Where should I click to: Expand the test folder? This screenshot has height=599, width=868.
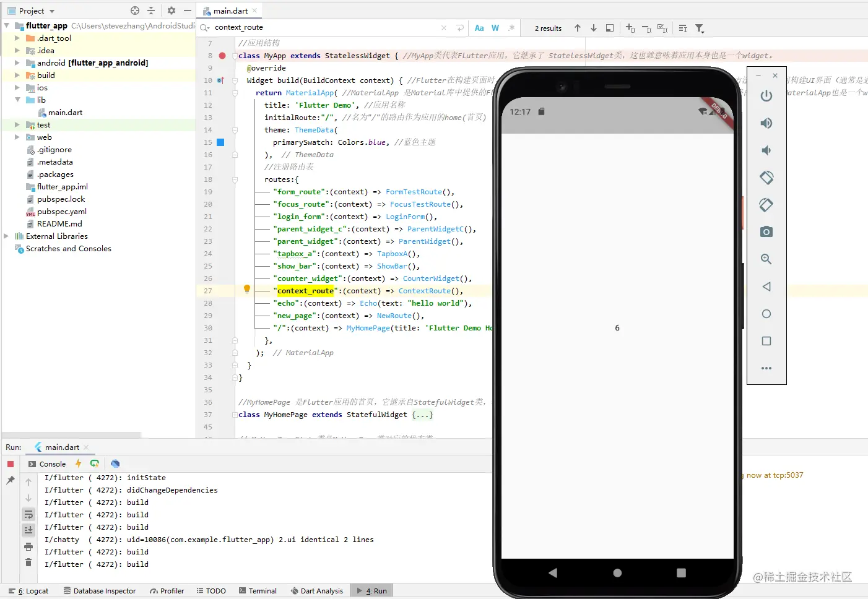click(x=17, y=124)
